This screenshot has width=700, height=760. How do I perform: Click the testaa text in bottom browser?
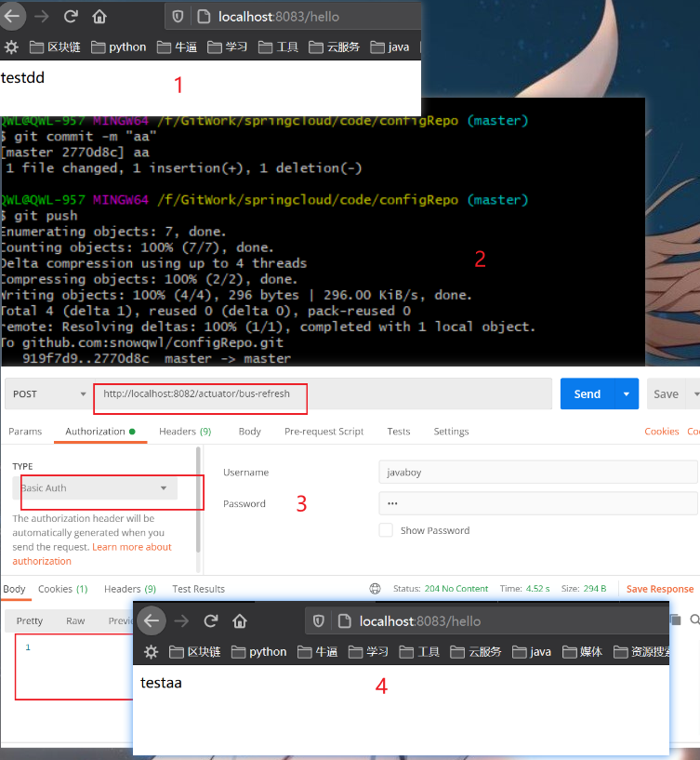click(161, 683)
